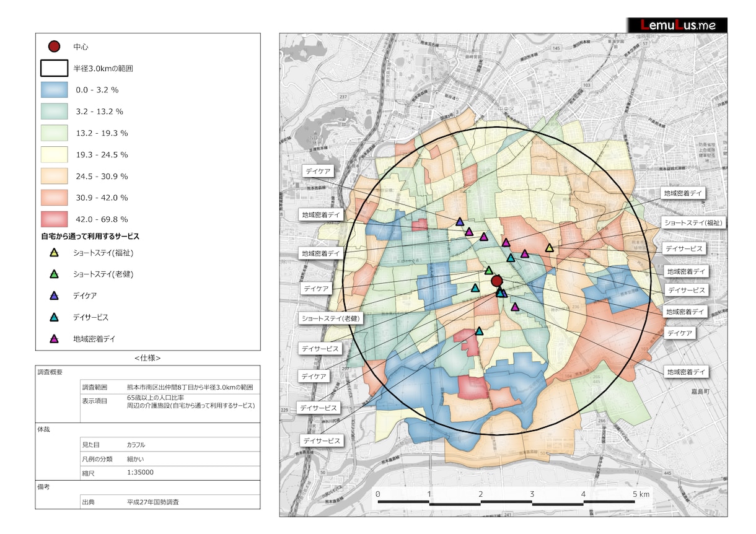Click the red center dot on the map
Viewport: 756px width, 534px height.
pyautogui.click(x=496, y=281)
